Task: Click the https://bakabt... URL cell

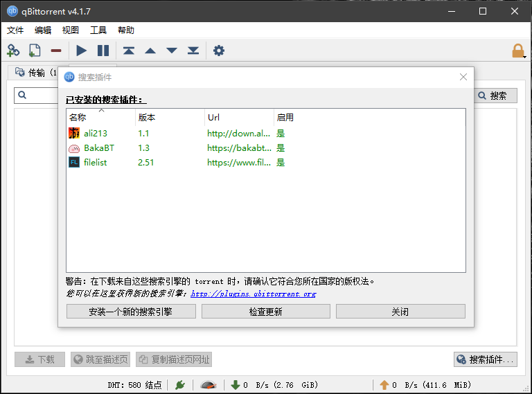Action: pos(239,147)
